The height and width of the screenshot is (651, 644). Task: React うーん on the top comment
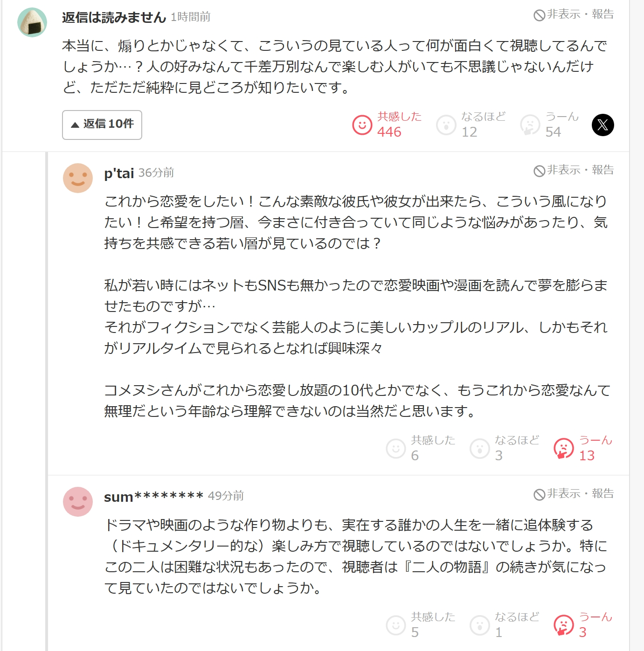click(x=530, y=125)
